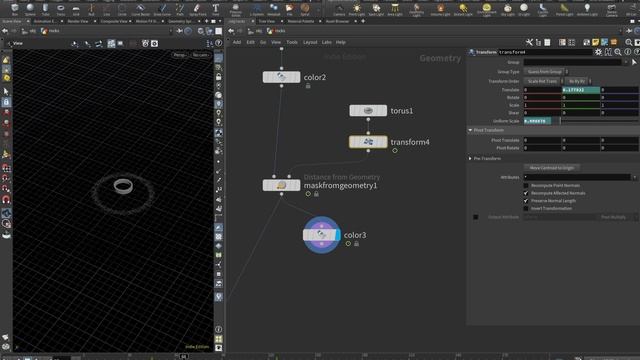The width and height of the screenshot is (640, 360).
Task: Select the Sphere shelf tool
Action: (30, 9)
